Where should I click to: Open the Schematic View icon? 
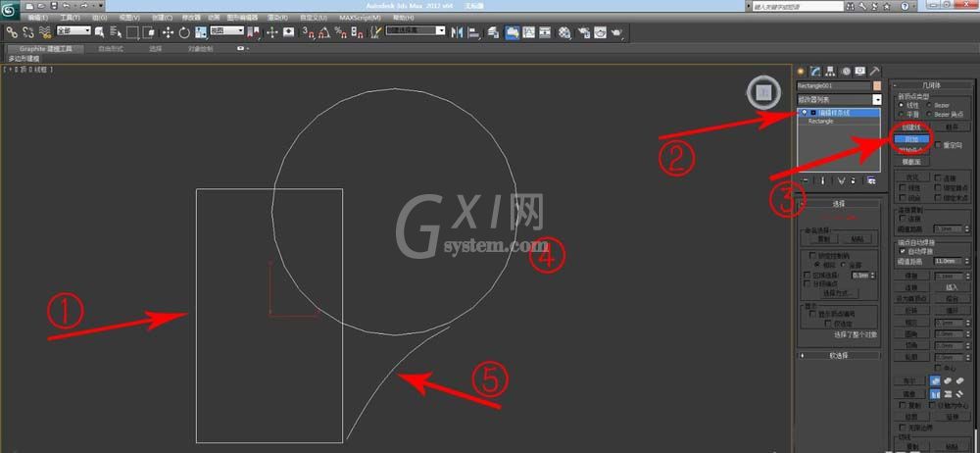pos(545,32)
